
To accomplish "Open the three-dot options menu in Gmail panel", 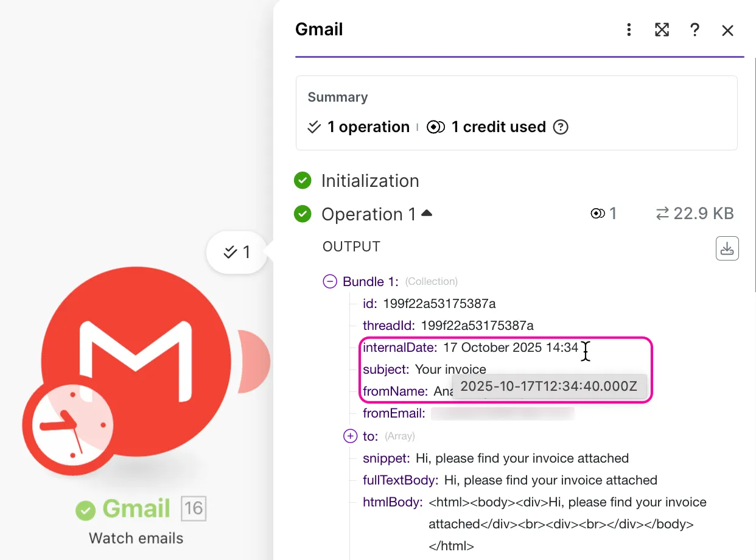I will 629,30.
